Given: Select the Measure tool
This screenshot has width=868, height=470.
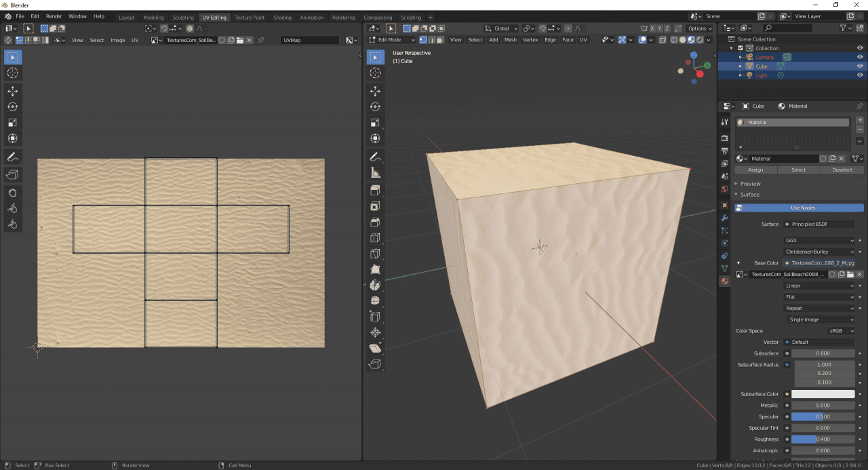Looking at the screenshot, I should pos(376,172).
